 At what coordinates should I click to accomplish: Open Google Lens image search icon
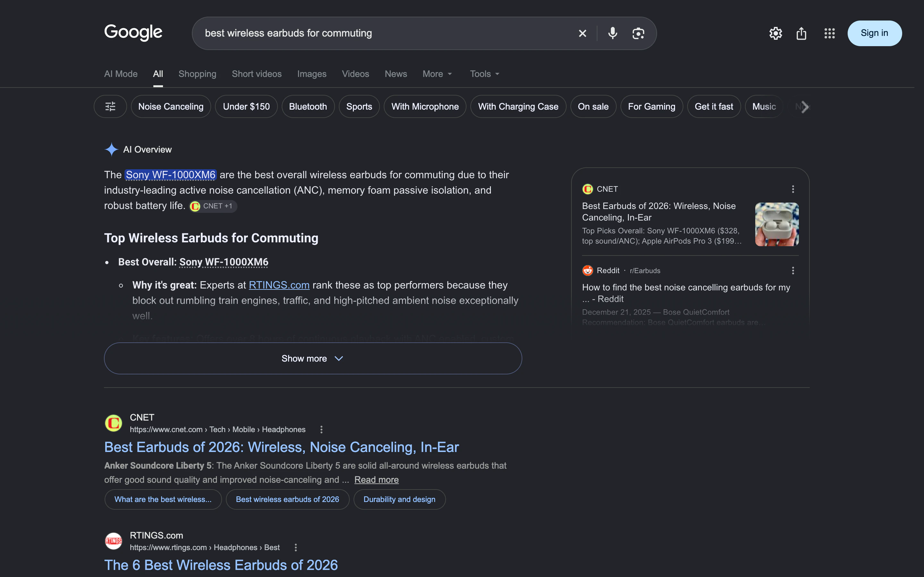click(638, 34)
